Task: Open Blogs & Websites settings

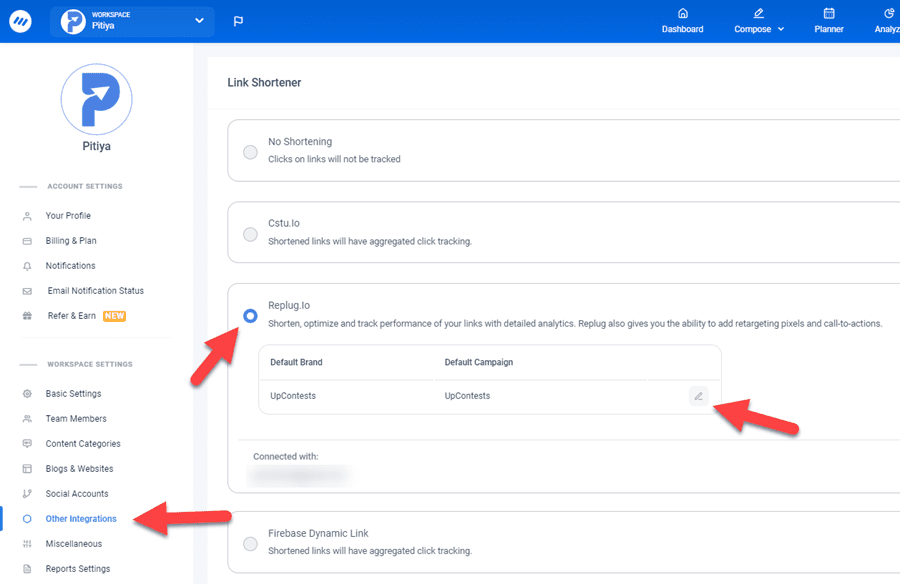Action: point(80,469)
